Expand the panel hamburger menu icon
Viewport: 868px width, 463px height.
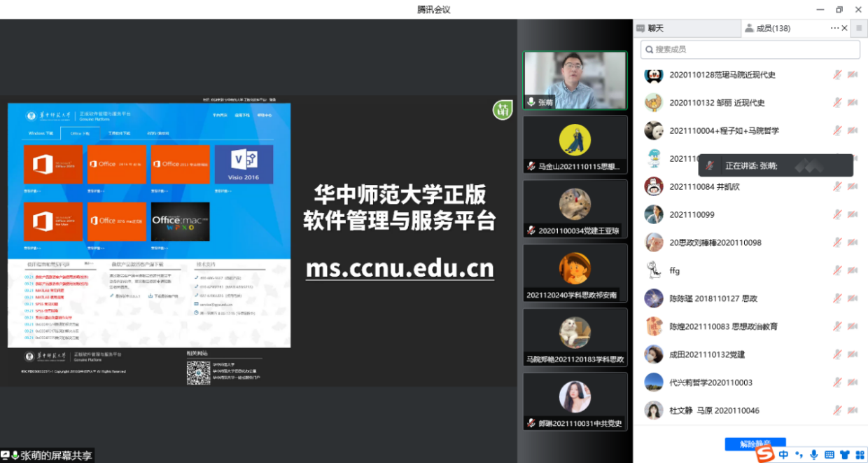click(x=859, y=29)
